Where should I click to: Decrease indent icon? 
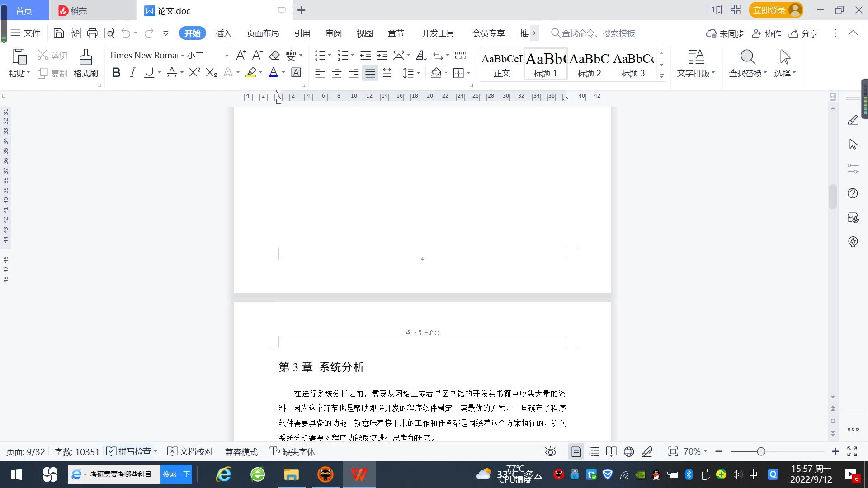tap(365, 55)
